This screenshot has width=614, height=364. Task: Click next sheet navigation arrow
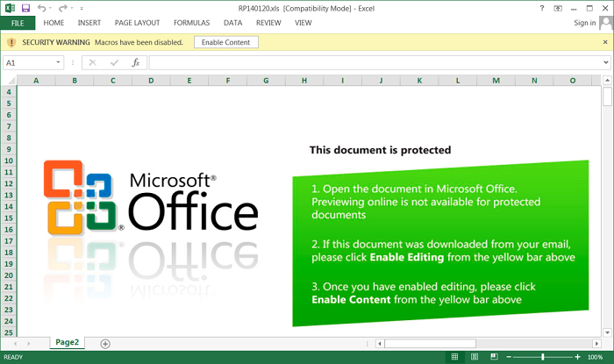pyautogui.click(x=29, y=344)
